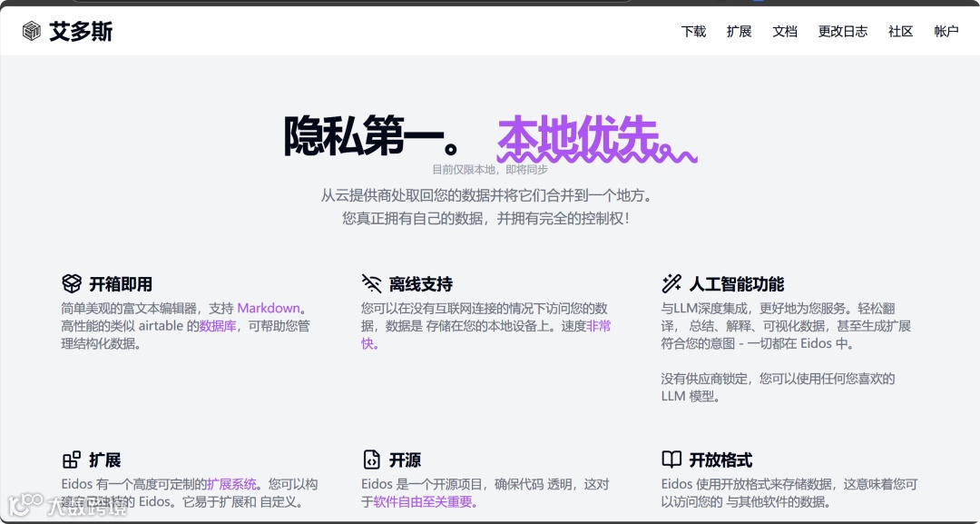Click the 隐私第一 headline
This screenshot has height=524, width=980.
372,137
